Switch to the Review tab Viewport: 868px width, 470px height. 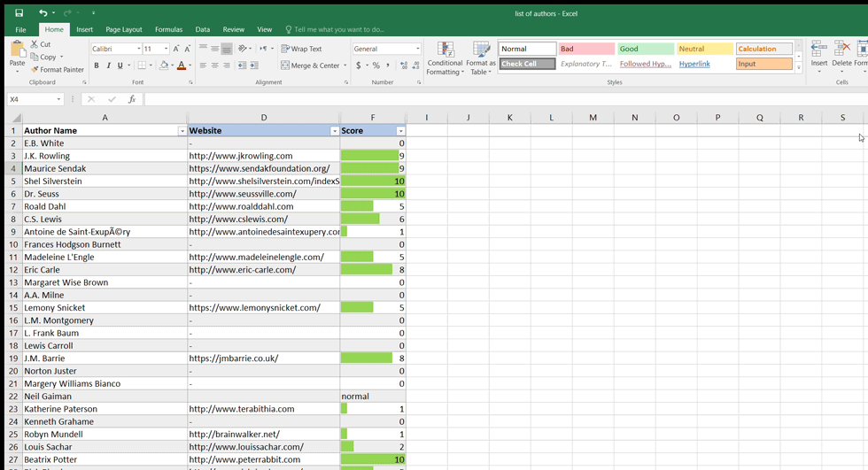click(x=234, y=29)
